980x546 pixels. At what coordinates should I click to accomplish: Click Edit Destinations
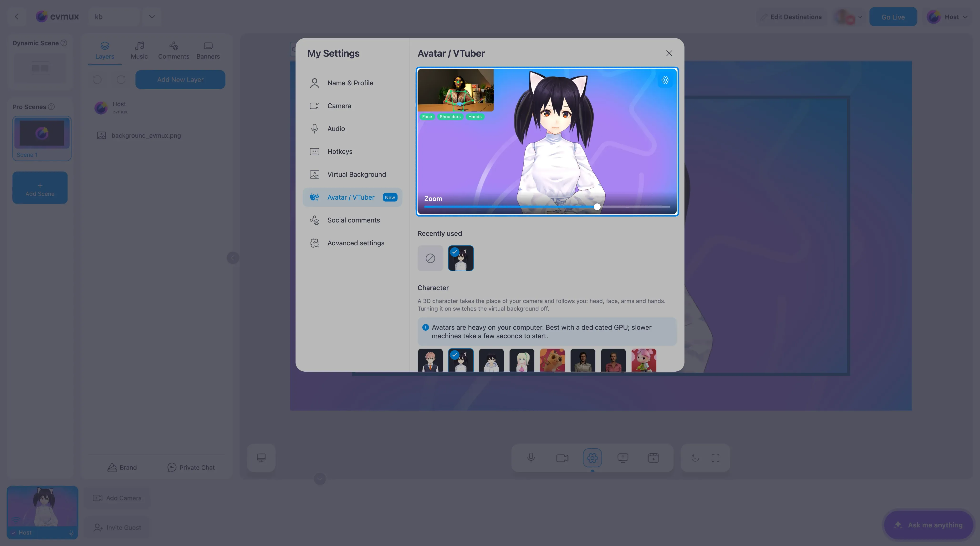coord(791,17)
